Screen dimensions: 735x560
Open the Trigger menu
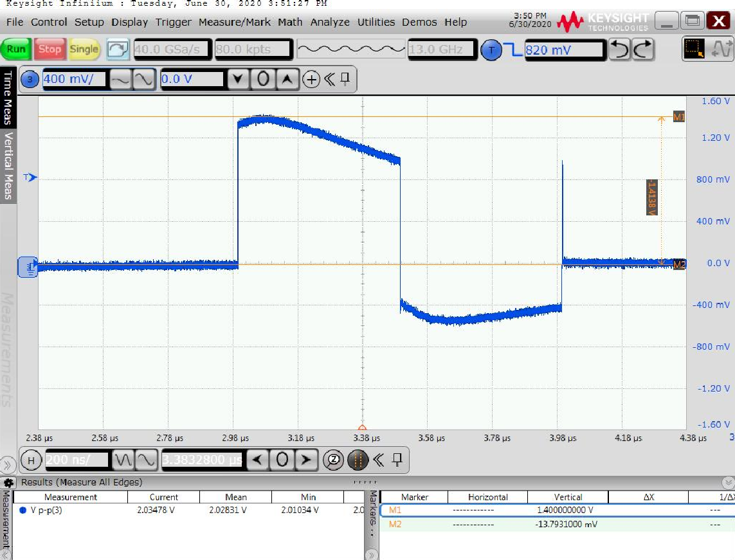174,22
